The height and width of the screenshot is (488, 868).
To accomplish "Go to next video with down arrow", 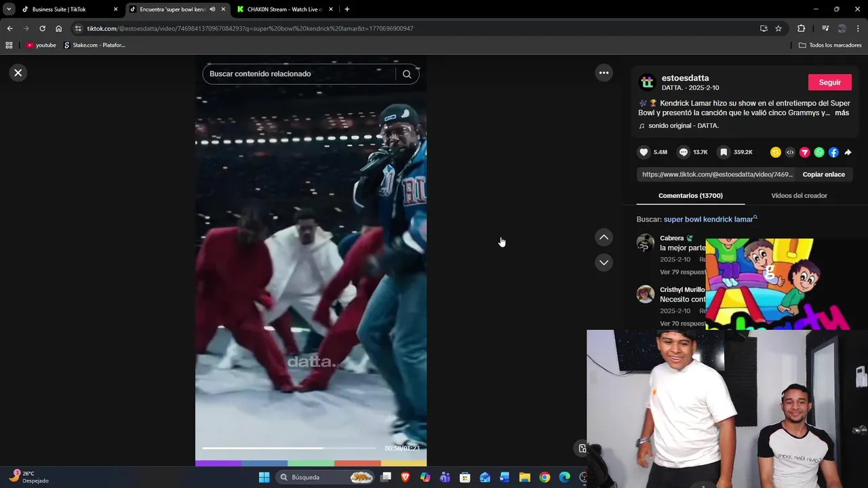I will point(604,262).
